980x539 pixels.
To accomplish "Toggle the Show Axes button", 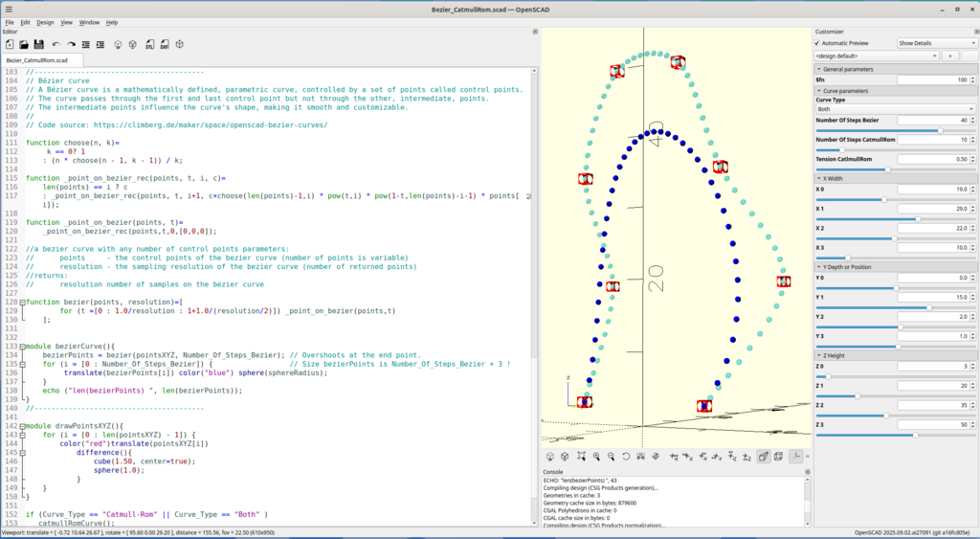I will 795,457.
